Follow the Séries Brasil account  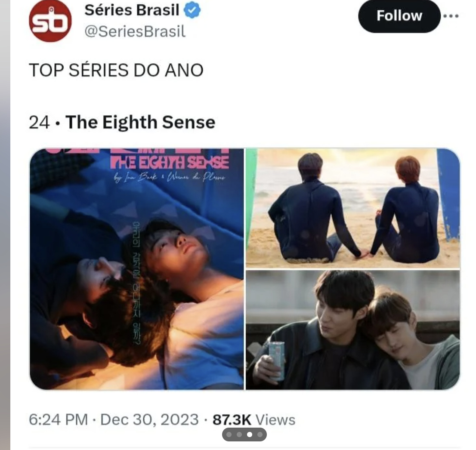tap(399, 16)
